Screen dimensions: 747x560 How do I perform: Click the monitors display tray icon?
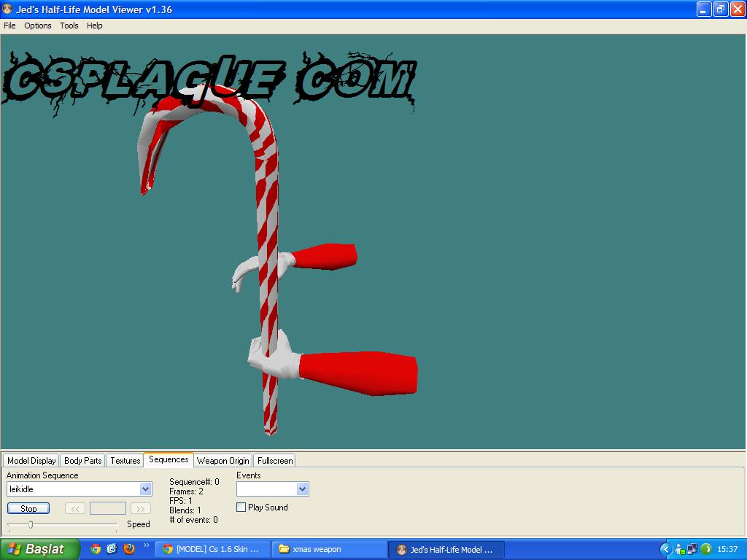coord(692,550)
